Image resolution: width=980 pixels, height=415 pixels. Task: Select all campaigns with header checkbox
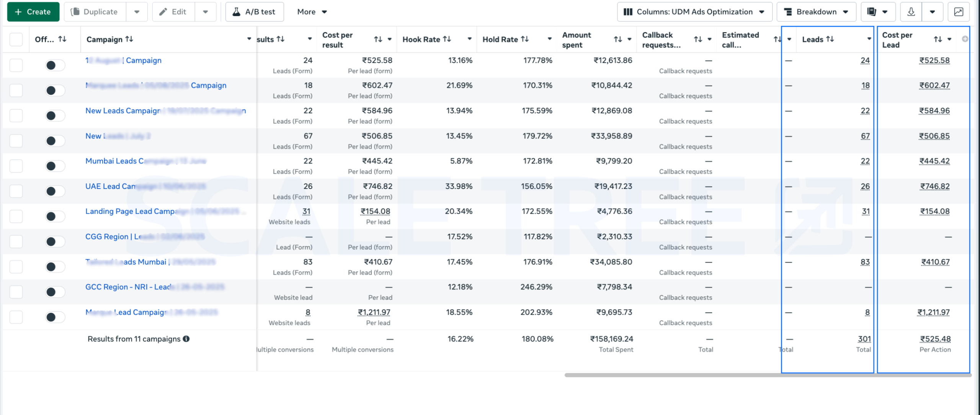click(x=16, y=39)
